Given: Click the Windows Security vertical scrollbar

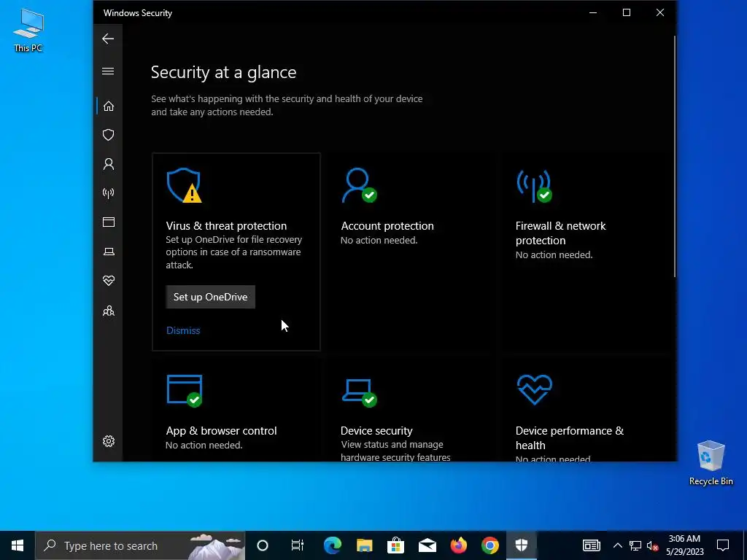Looking at the screenshot, I should pyautogui.click(x=674, y=157).
